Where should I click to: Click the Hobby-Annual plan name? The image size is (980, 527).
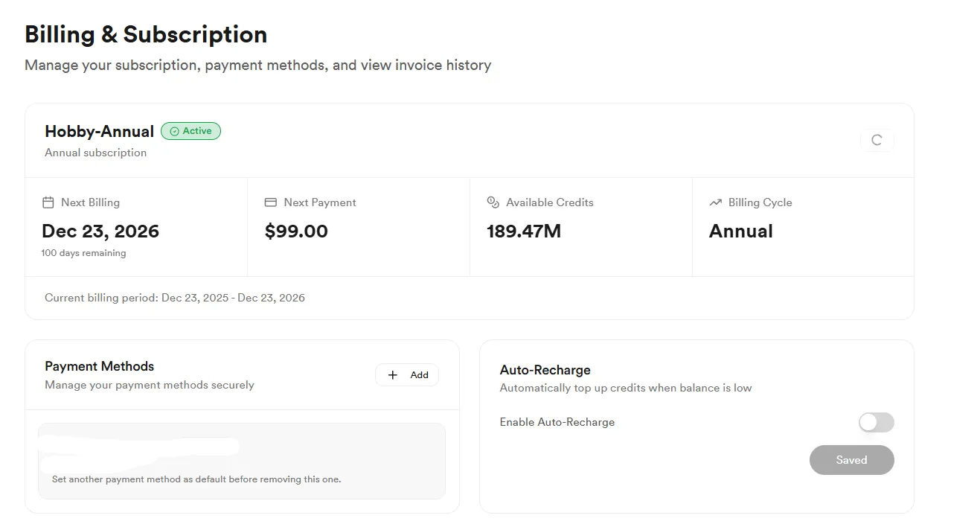(99, 132)
